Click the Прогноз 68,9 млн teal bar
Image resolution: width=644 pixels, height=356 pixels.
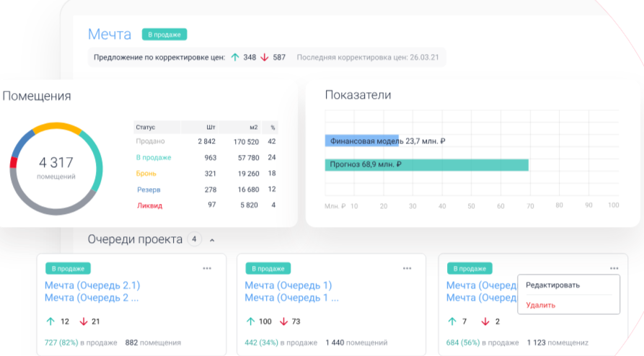click(427, 164)
